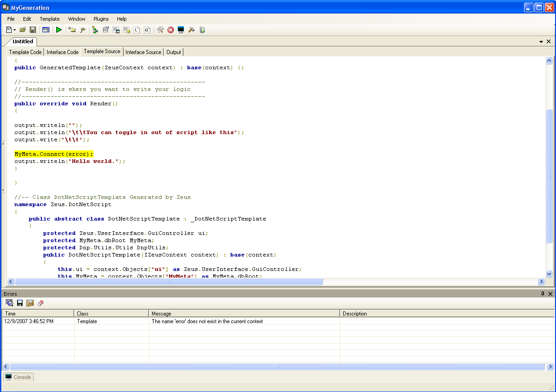
Task: Toggle the pin on the Errors panel
Action: click(543, 294)
